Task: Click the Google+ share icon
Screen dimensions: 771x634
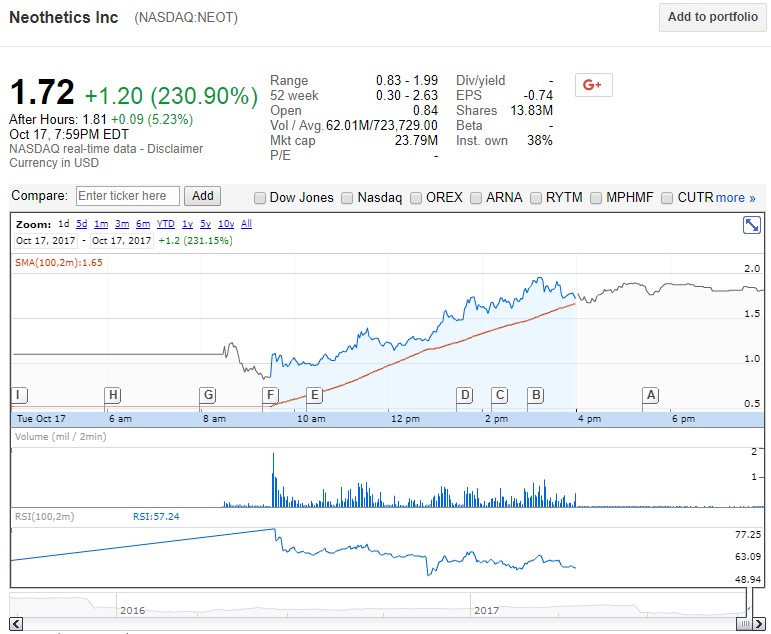Action: [x=593, y=85]
